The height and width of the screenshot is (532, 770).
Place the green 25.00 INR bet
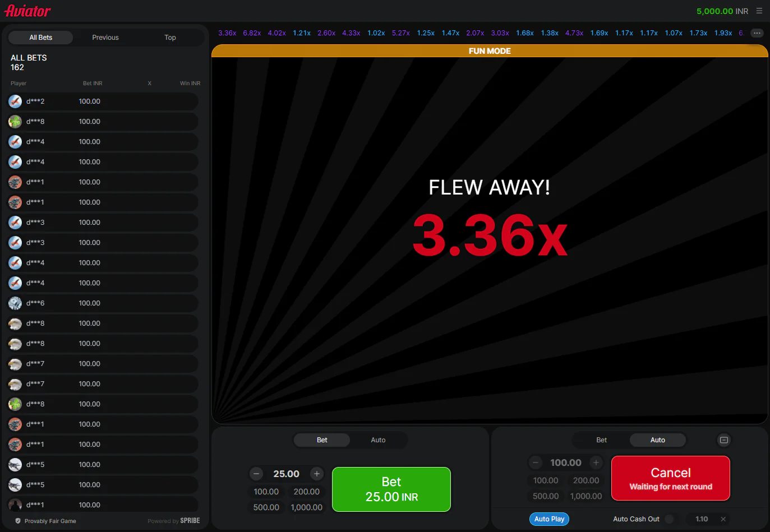[x=391, y=489]
